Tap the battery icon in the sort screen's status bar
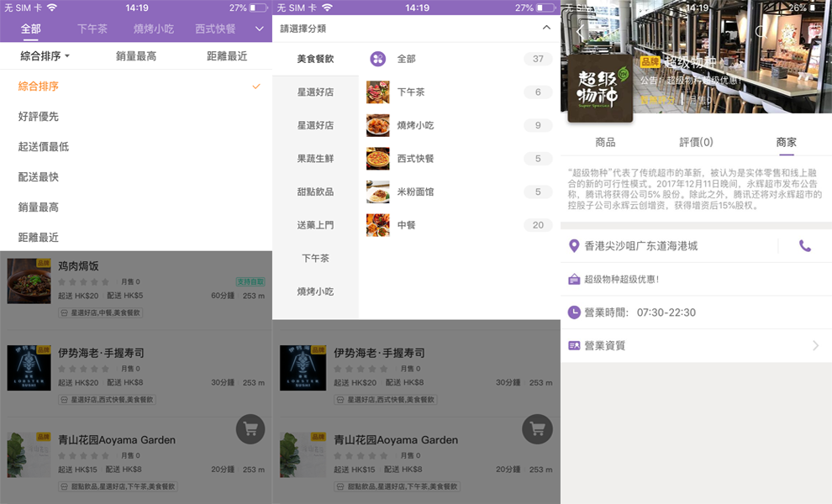This screenshot has height=504, width=832. click(x=258, y=8)
